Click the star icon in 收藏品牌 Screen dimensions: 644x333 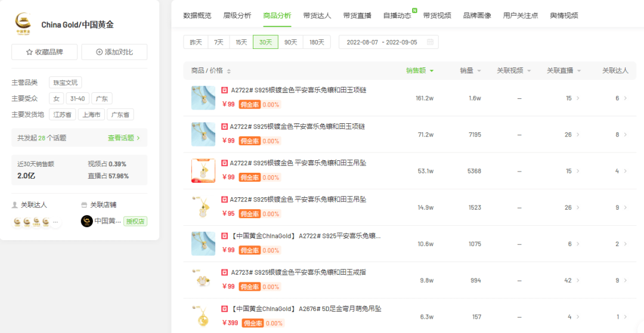29,52
